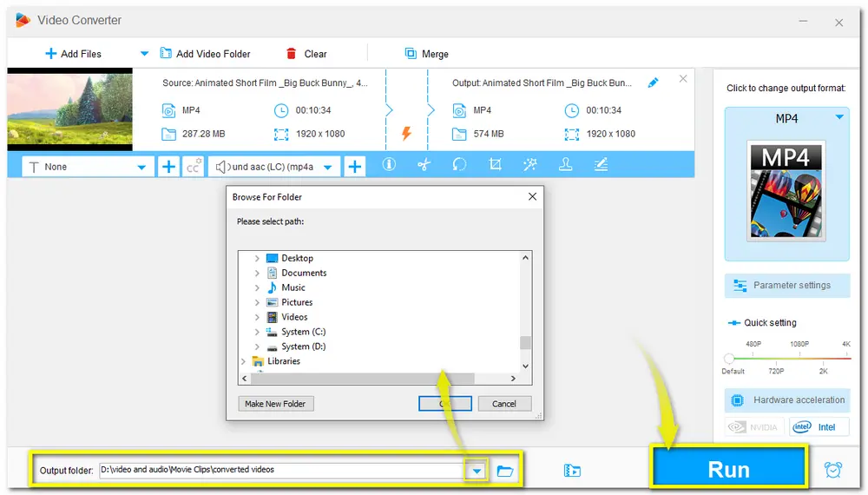Open the trim scissors tool
Screen dimensions: 868x495
coord(424,164)
